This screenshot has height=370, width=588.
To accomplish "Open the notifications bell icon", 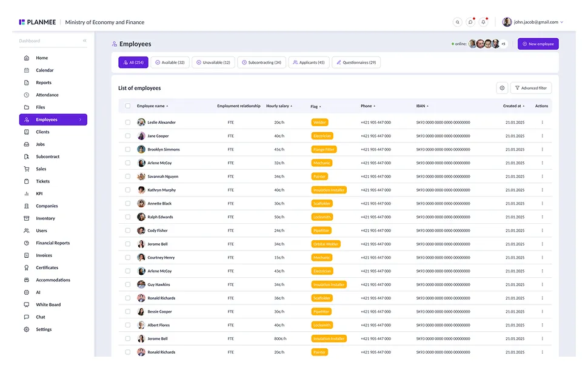I will click(x=483, y=22).
